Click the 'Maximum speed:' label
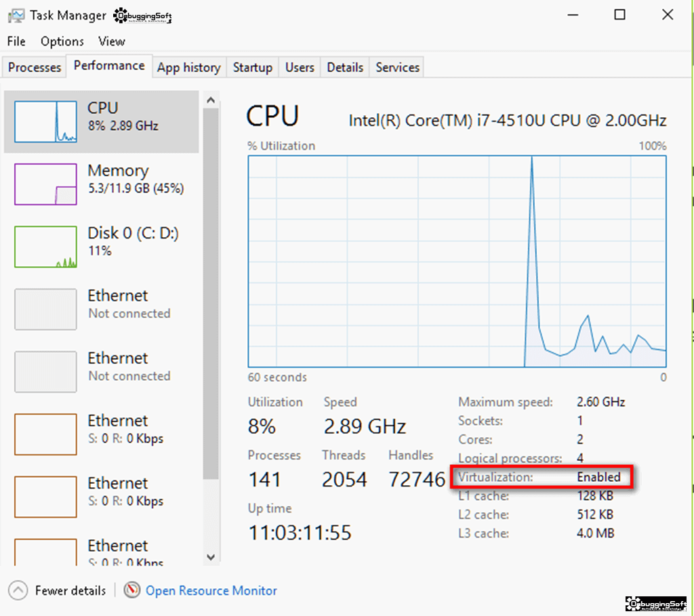The height and width of the screenshot is (616, 694). tap(506, 402)
